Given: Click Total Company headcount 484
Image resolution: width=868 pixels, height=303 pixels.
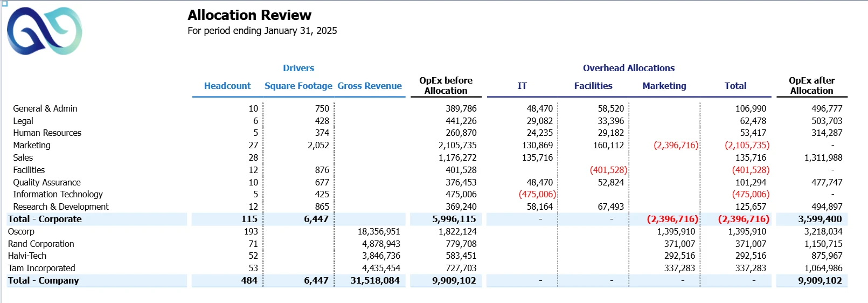Looking at the screenshot, I should pyautogui.click(x=249, y=280).
